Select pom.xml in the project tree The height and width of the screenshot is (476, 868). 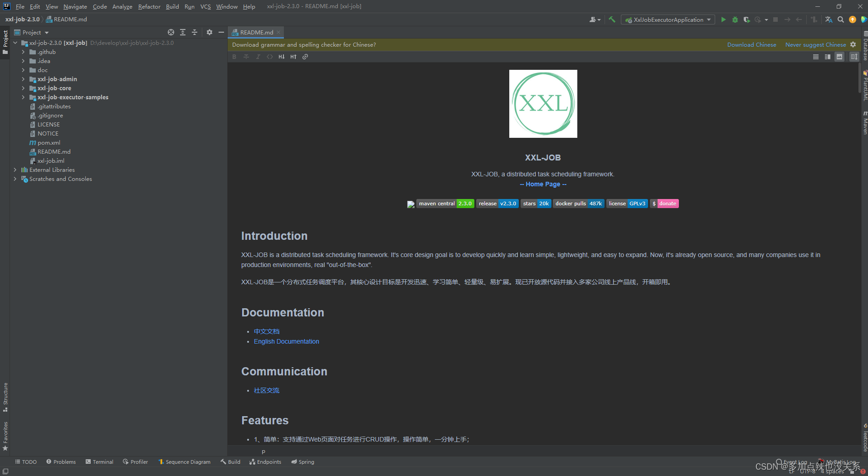(x=49, y=142)
